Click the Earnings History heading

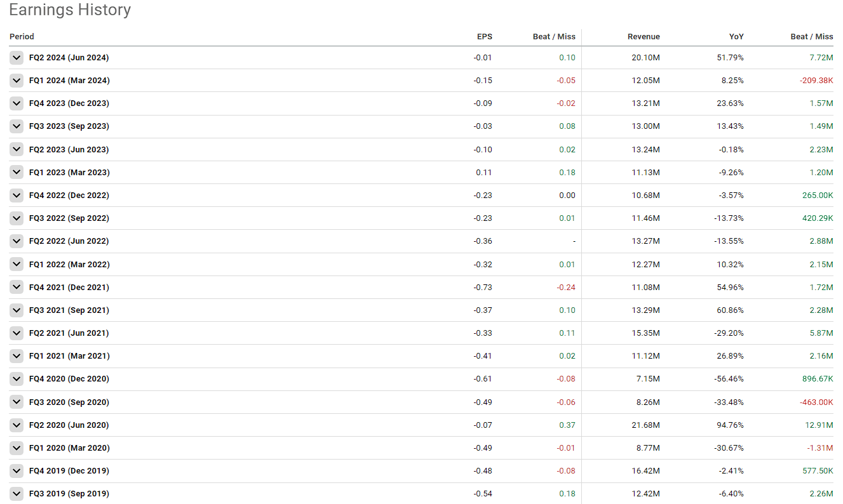[70, 10]
